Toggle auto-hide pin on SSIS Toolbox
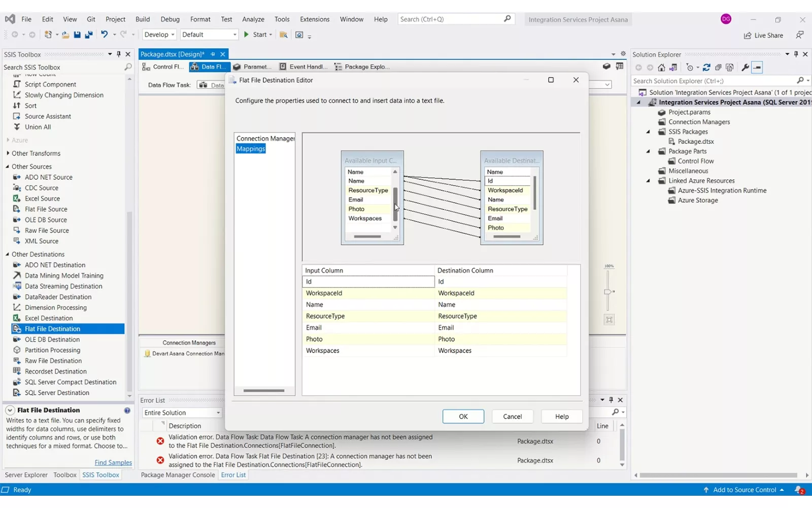Screen dimensions: 812x508 119,54
